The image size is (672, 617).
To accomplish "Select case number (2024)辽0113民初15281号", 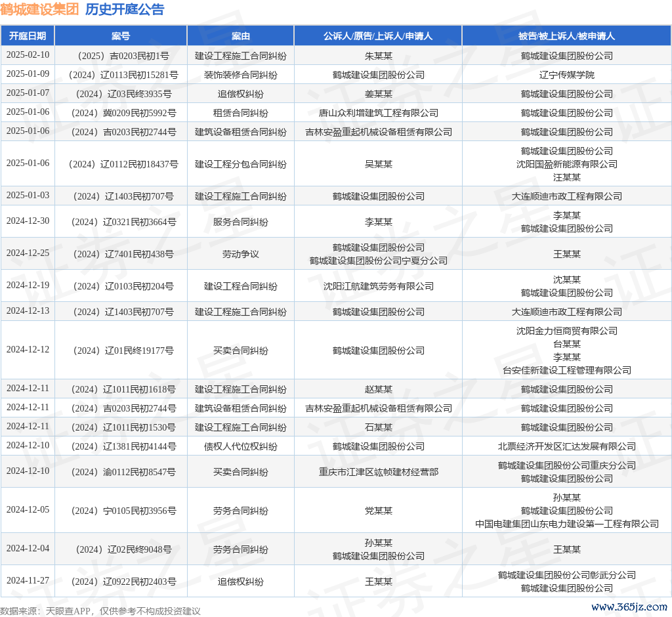I will coord(123,75).
